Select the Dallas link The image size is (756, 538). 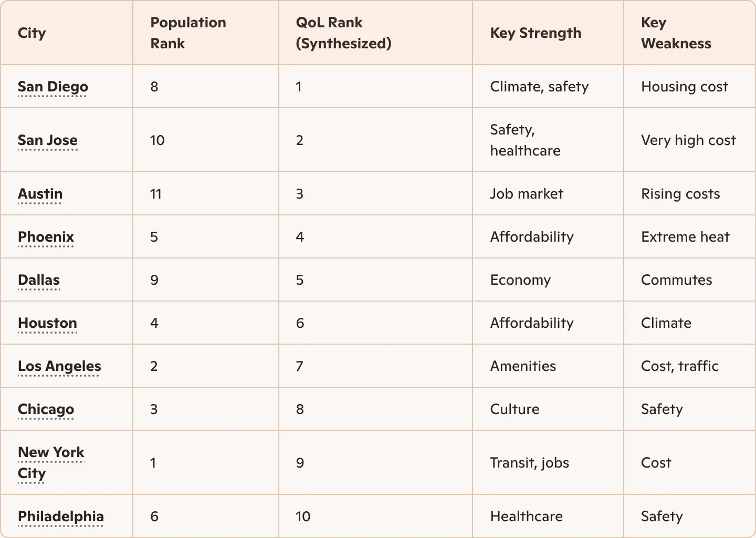(x=39, y=280)
